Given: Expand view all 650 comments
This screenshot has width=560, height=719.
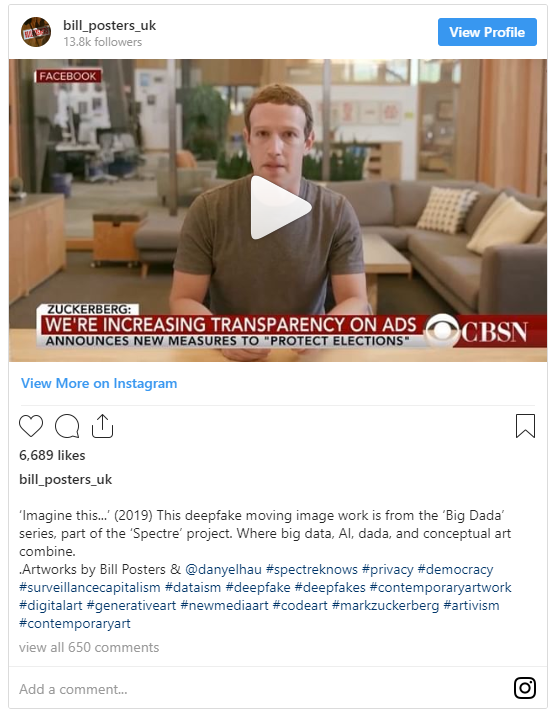Looking at the screenshot, I should coord(89,647).
